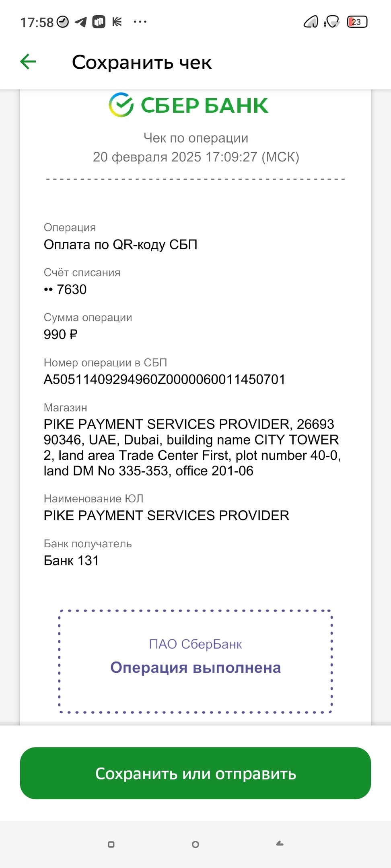Tap the Android home circle button

click(x=195, y=844)
